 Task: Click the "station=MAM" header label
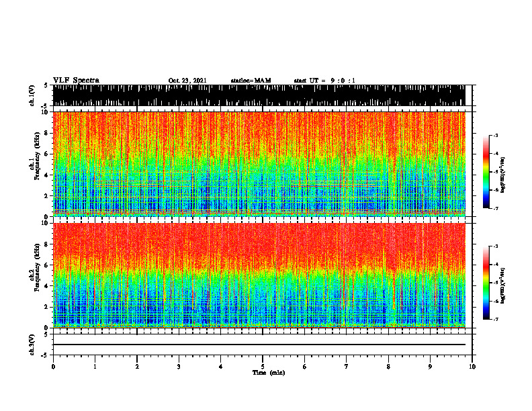coord(251,81)
